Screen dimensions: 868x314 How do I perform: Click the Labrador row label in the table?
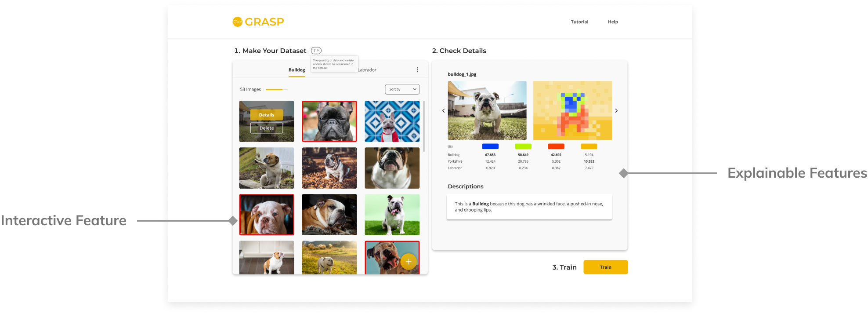455,168
